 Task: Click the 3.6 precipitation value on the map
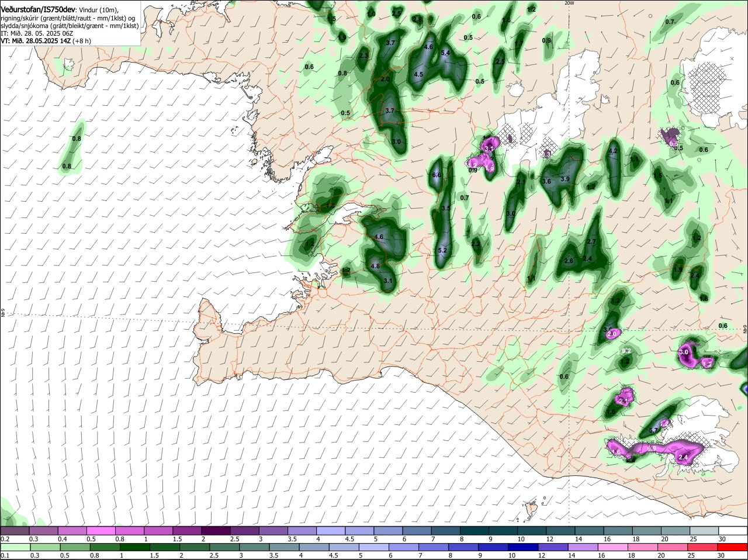point(546,181)
